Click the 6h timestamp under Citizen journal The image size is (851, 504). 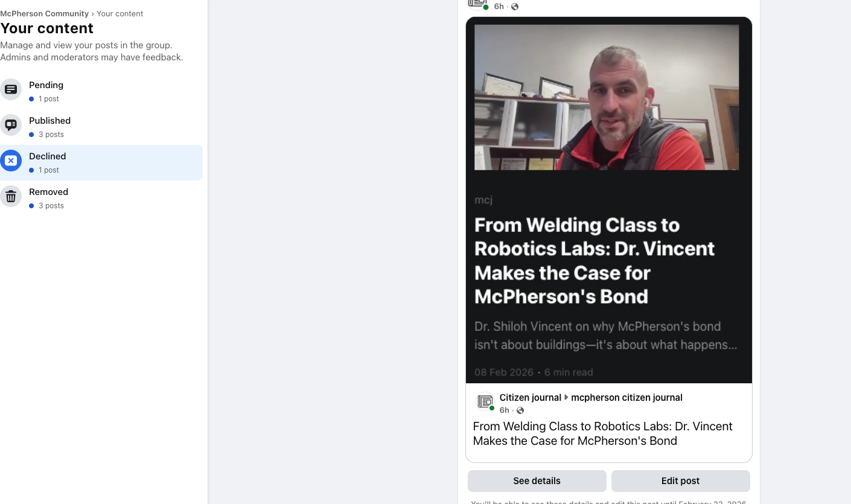point(504,410)
